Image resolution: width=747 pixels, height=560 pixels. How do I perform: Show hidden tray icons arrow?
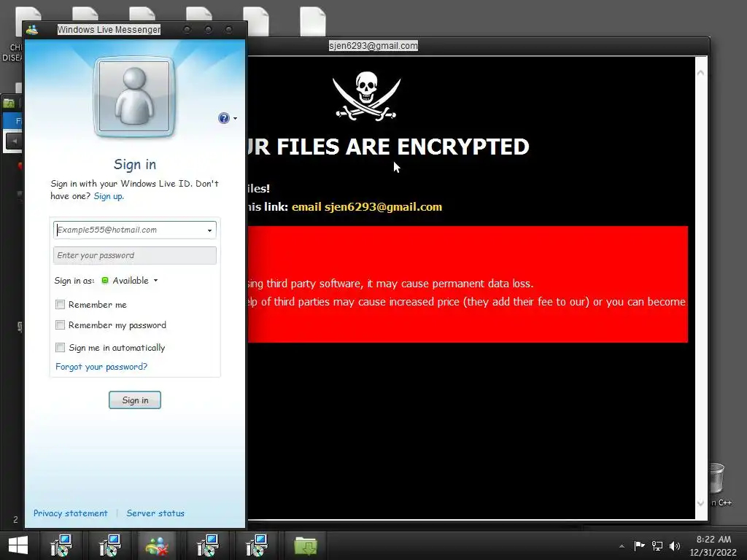pos(622,546)
